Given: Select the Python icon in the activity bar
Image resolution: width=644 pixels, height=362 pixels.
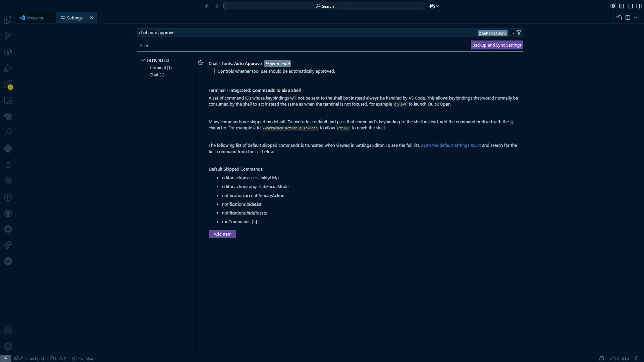Looking at the screenshot, I should (7, 148).
